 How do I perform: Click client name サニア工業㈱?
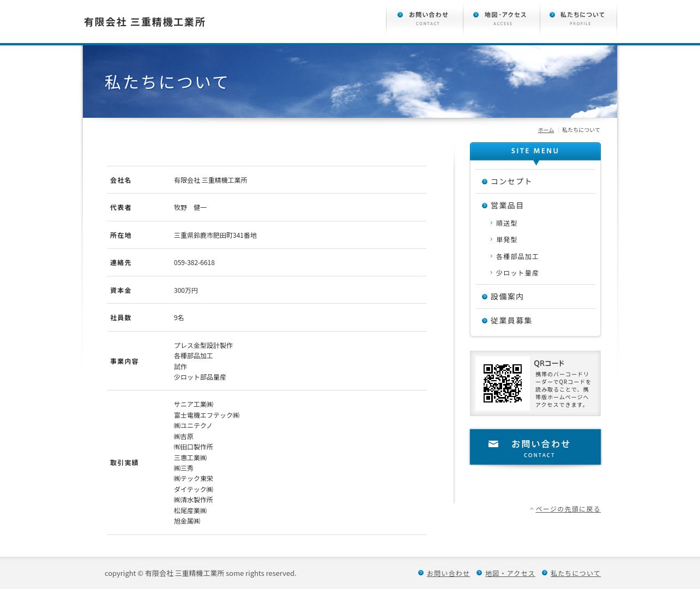[x=194, y=405]
